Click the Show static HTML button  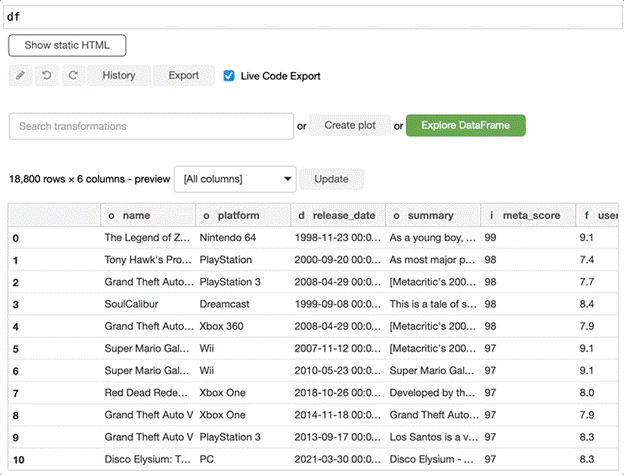tap(67, 45)
